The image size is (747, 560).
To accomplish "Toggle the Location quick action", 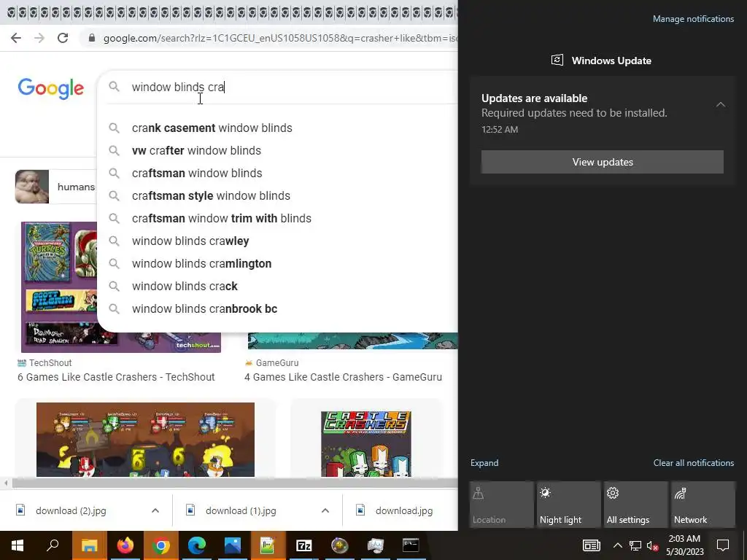I will tap(502, 505).
